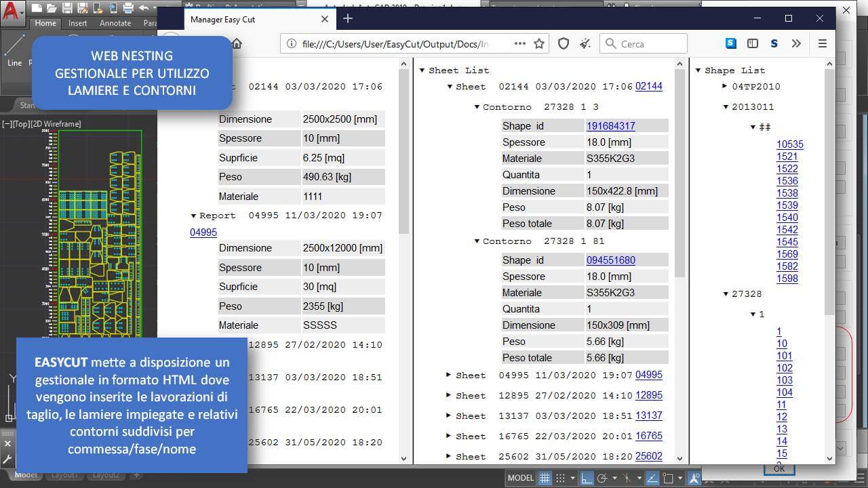Open shape link 10535
Viewport: 868px width, 488px height.
[790, 144]
